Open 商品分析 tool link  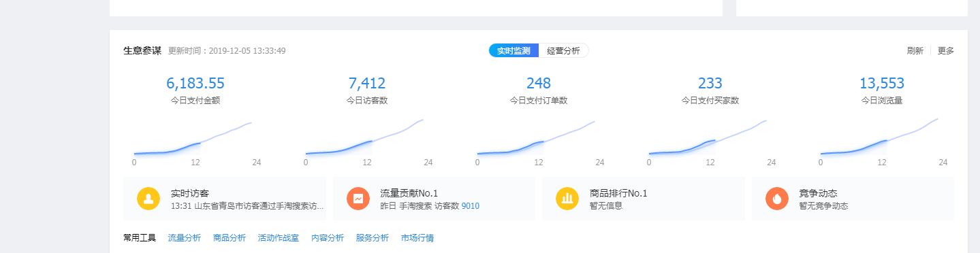click(230, 238)
